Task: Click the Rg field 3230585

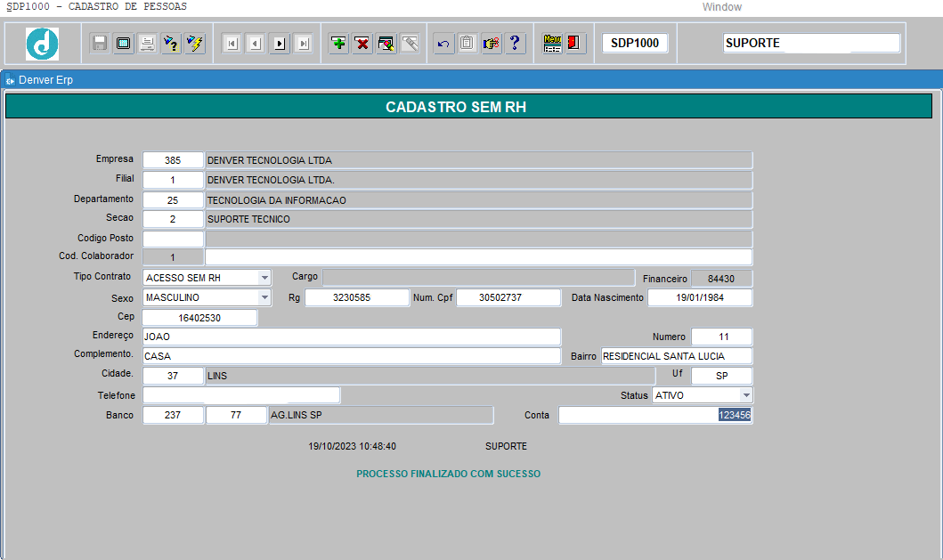Action: 357,297
